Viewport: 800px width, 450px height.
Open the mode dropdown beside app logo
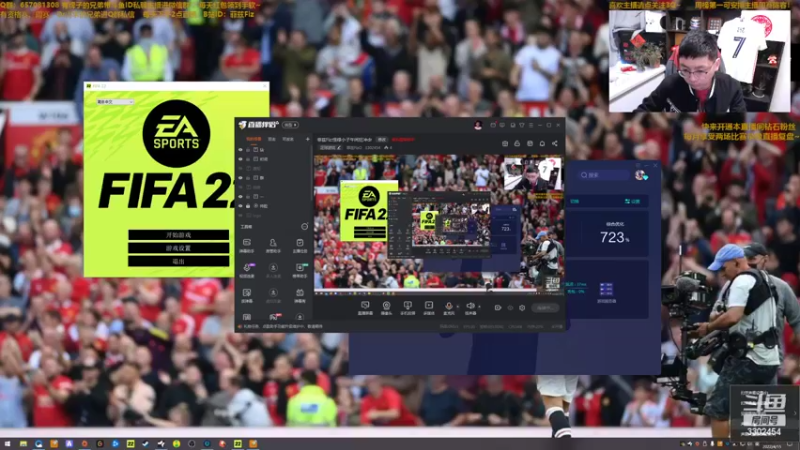pyautogui.click(x=290, y=125)
